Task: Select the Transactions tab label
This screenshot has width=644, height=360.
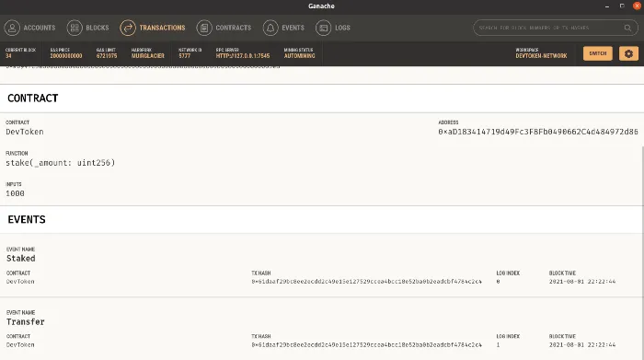Action: (x=162, y=28)
